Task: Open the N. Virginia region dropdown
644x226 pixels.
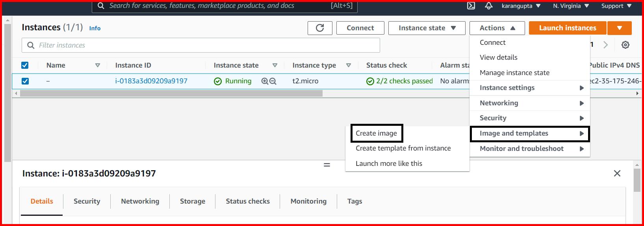Action: [571, 6]
